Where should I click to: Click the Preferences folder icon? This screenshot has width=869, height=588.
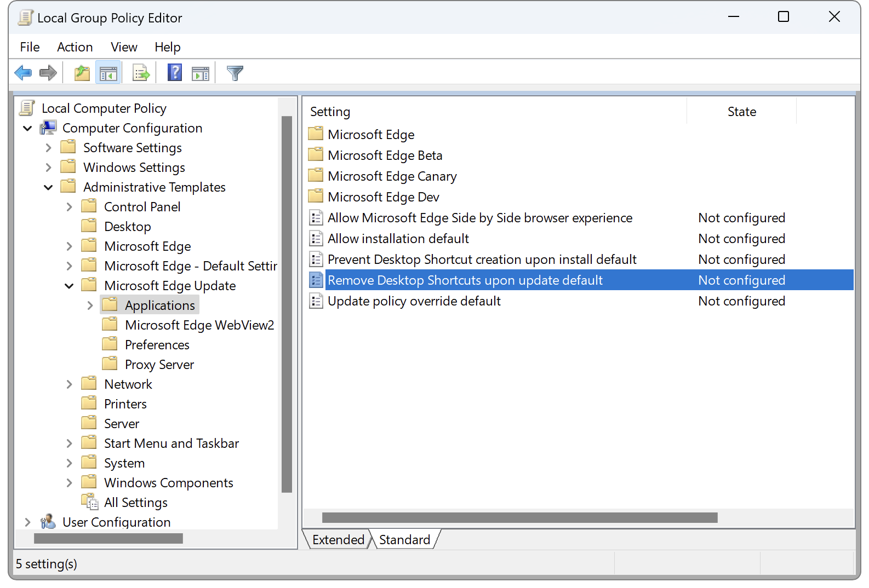[x=110, y=343]
